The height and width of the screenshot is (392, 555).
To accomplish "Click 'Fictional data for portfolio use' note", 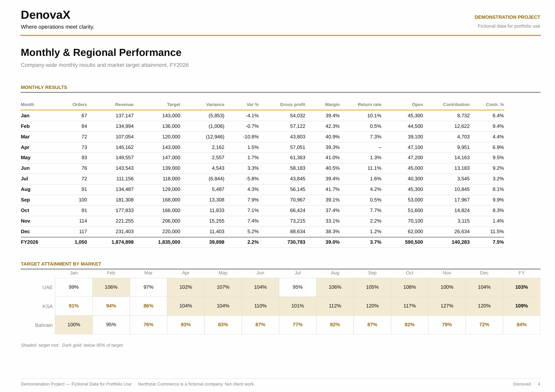I will (x=509, y=26).
